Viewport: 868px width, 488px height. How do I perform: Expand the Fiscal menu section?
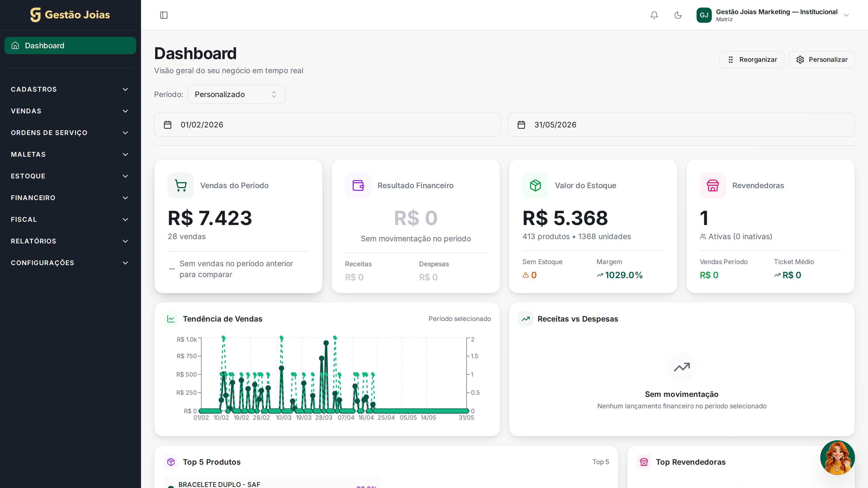(x=70, y=220)
